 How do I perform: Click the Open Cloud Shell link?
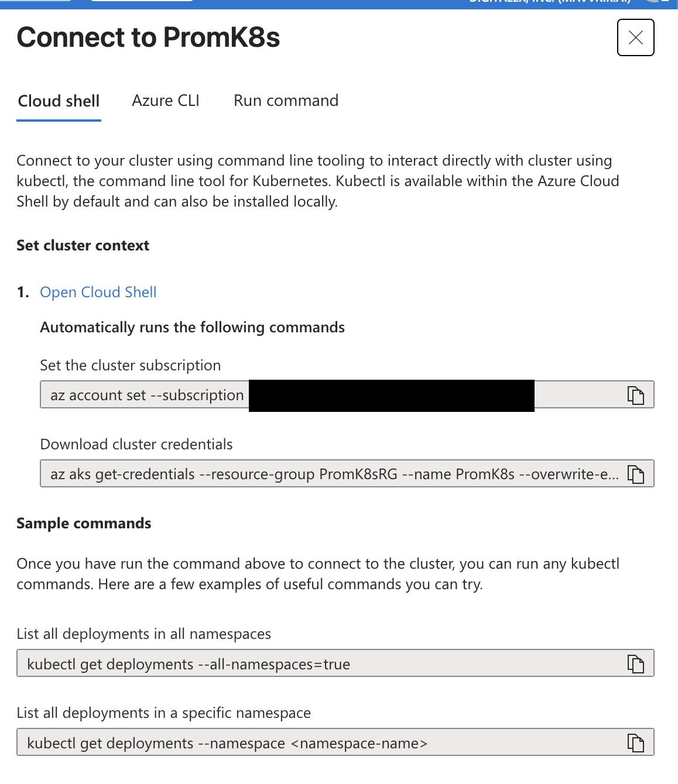point(98,292)
